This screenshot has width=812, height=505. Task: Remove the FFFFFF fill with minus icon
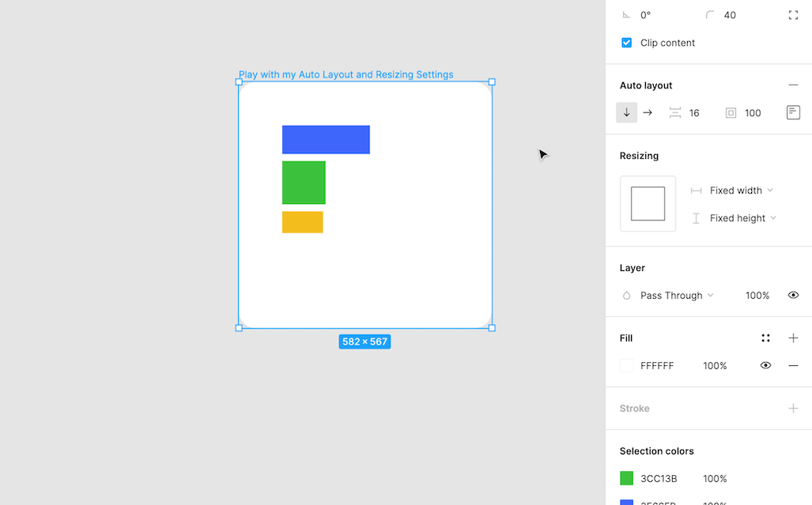(x=793, y=365)
